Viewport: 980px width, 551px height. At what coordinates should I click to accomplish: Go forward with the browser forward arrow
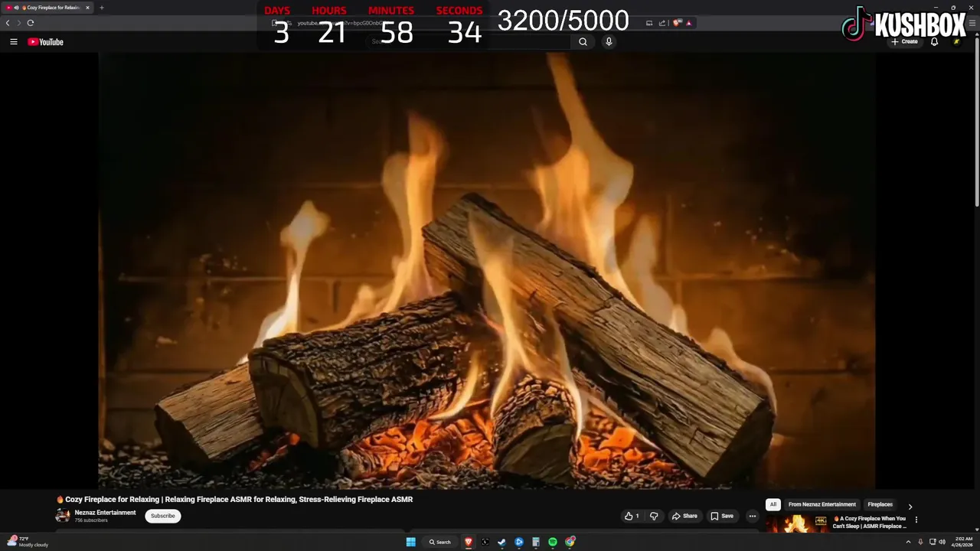point(19,23)
